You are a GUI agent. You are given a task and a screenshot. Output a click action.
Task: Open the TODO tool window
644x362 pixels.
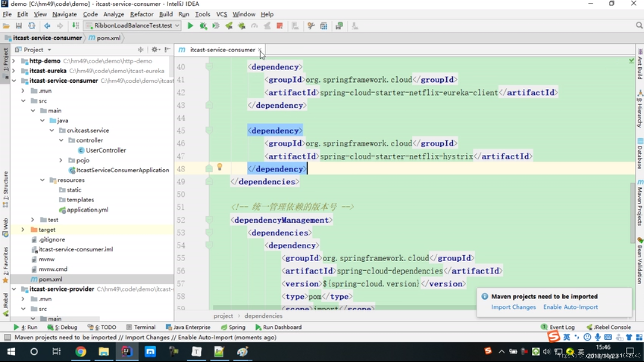pyautogui.click(x=102, y=327)
